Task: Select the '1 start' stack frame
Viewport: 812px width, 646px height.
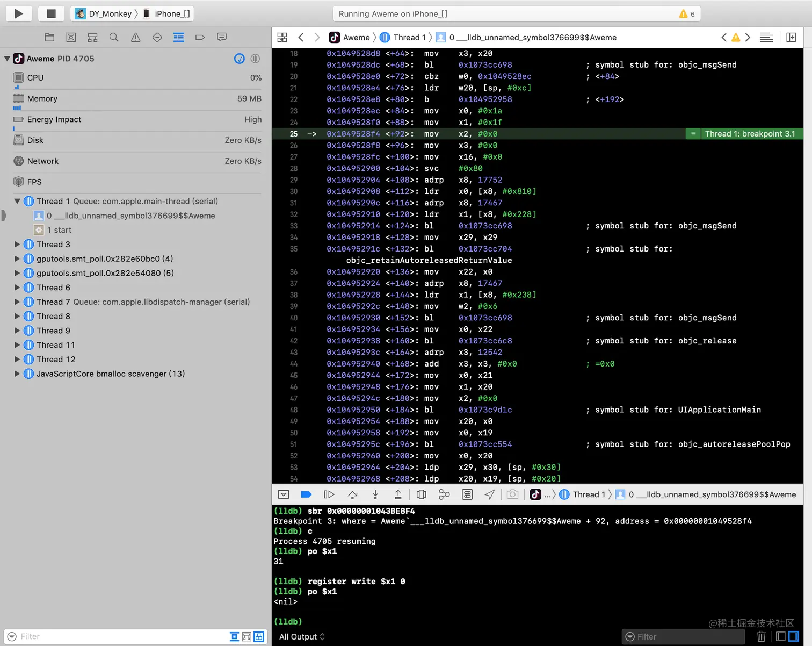Action: tap(53, 230)
